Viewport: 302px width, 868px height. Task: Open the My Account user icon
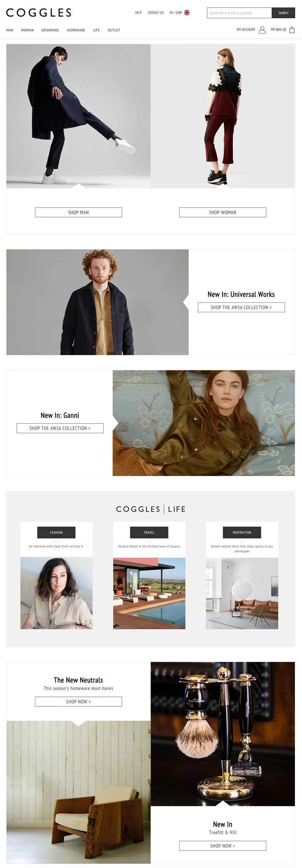pyautogui.click(x=262, y=30)
